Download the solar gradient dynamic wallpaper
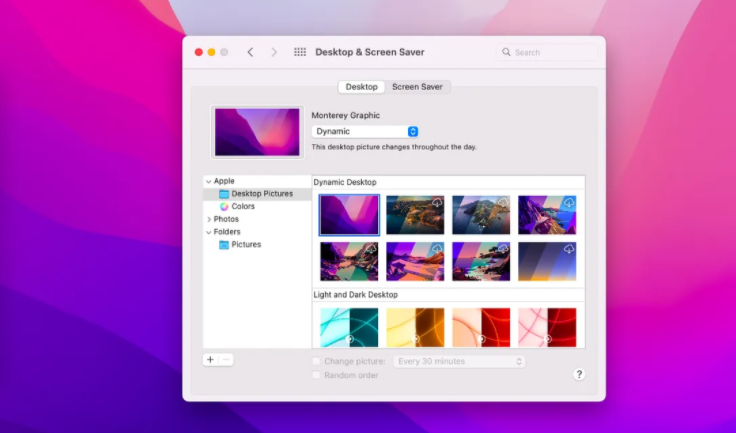The width and height of the screenshot is (736, 433). [569, 249]
